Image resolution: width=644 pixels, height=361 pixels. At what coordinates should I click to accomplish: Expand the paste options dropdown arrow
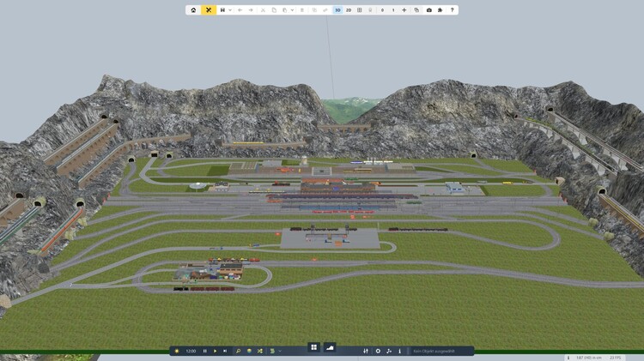point(292,9)
